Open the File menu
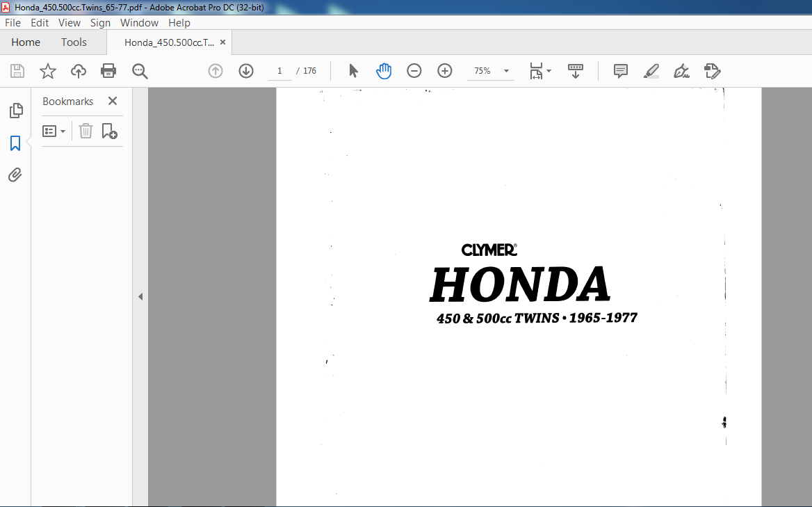This screenshot has height=507, width=812. (13, 23)
